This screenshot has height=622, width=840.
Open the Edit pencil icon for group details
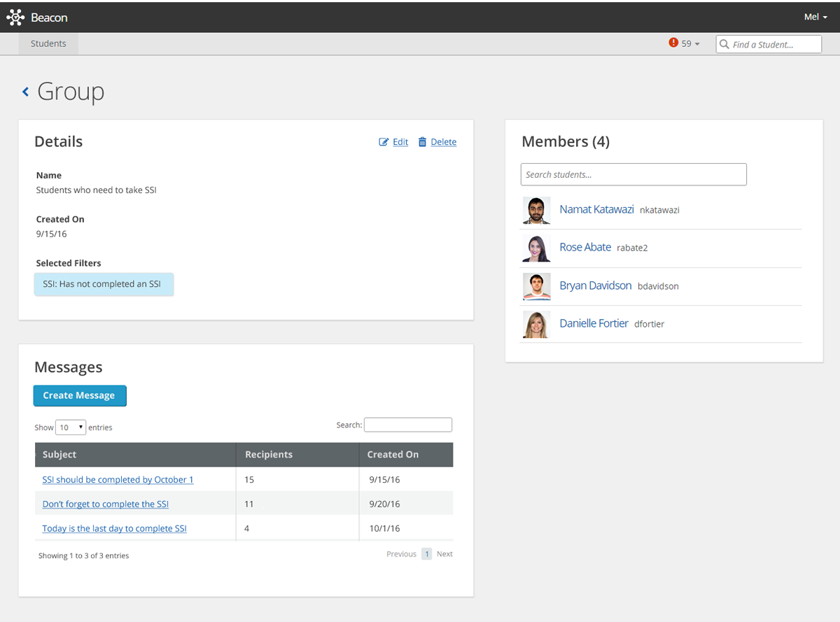(383, 141)
